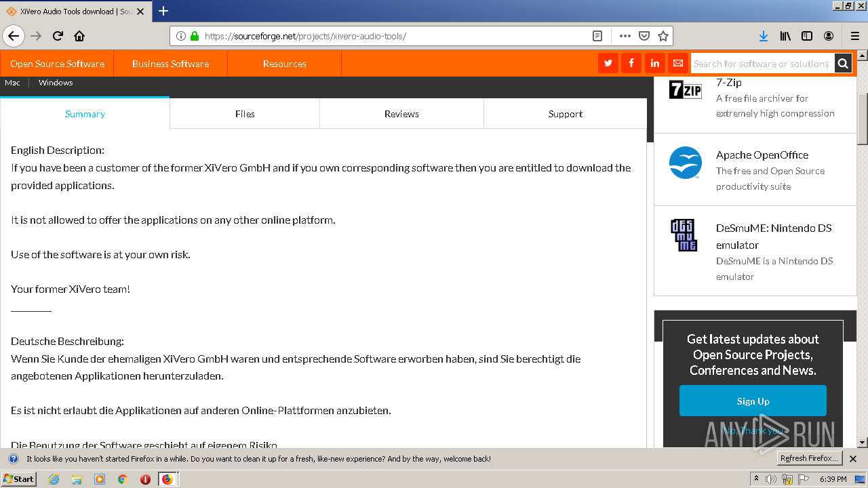Share on Twitter icon
Image resolution: width=868 pixels, height=488 pixels.
tap(608, 63)
